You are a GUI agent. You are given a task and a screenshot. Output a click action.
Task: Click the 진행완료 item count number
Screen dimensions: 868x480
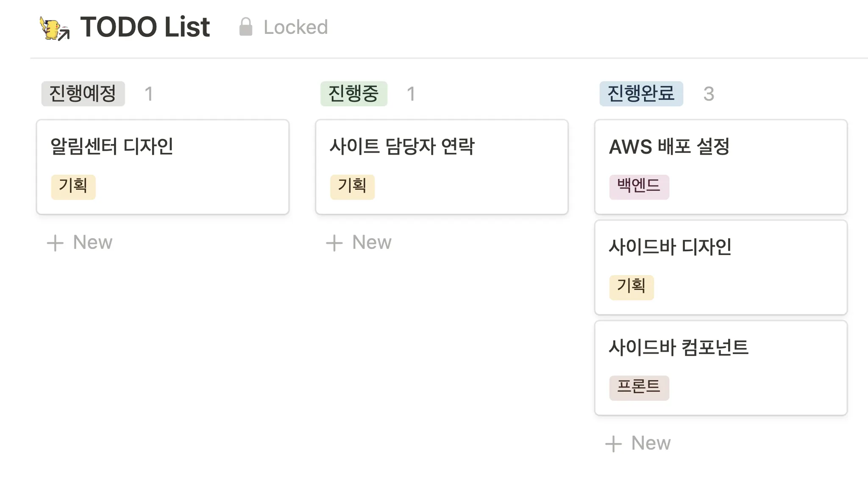[x=709, y=94]
